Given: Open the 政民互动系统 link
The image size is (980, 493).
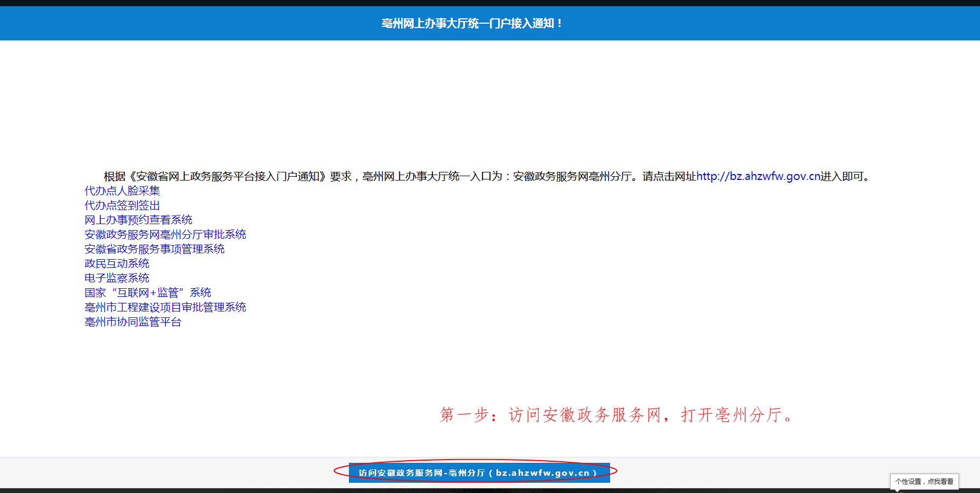Looking at the screenshot, I should click(x=117, y=263).
